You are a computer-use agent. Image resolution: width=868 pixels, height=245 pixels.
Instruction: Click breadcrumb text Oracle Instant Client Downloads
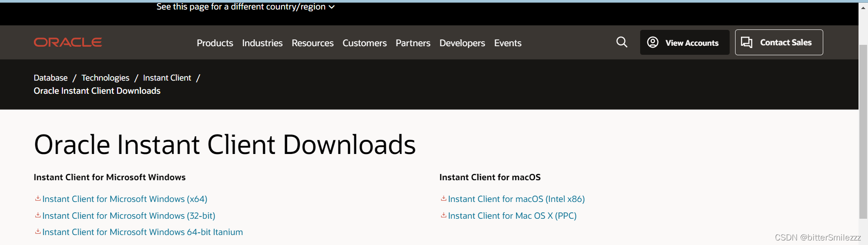97,91
